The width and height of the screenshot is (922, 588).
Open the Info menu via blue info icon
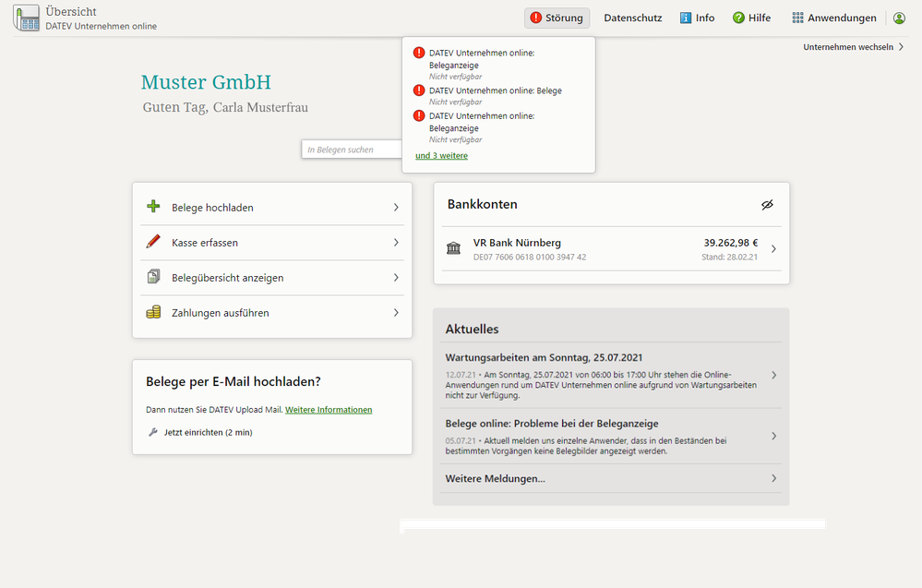686,18
